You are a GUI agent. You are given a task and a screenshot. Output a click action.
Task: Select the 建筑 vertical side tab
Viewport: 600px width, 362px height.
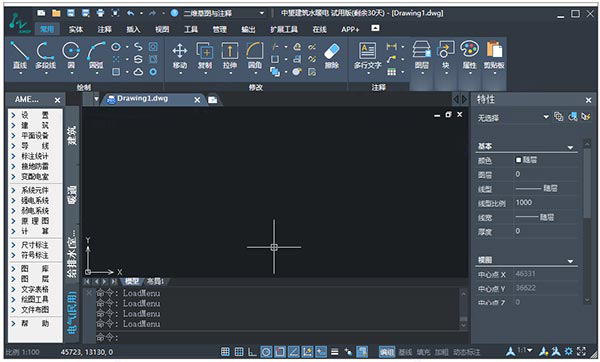click(x=72, y=135)
